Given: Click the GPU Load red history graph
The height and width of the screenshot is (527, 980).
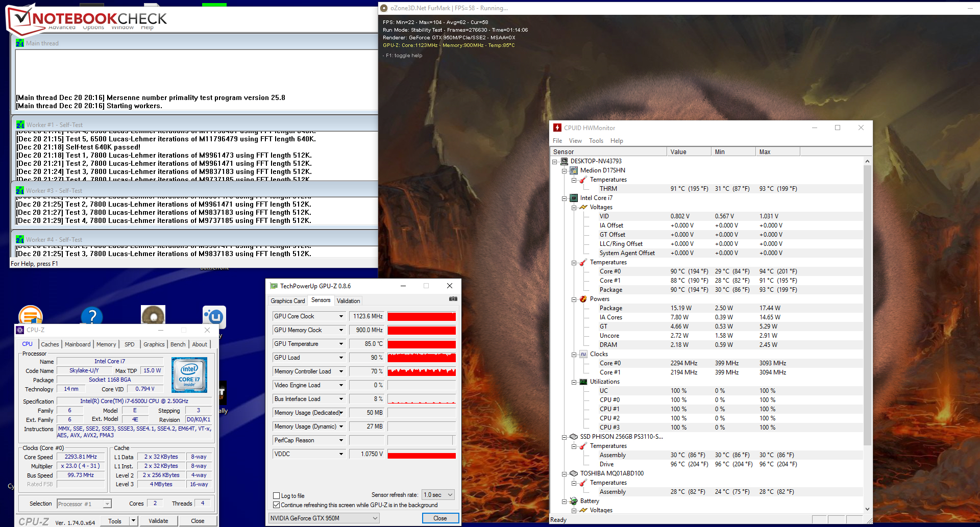Looking at the screenshot, I should [x=422, y=358].
